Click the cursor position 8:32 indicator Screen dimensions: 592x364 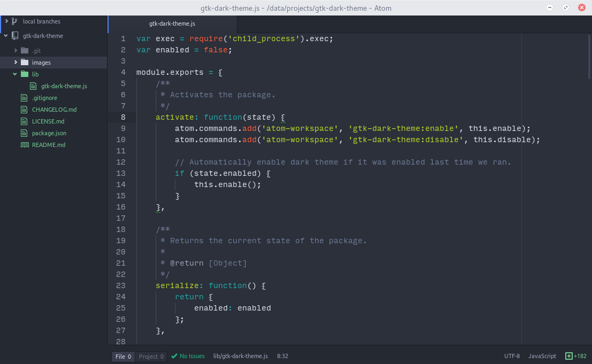282,356
